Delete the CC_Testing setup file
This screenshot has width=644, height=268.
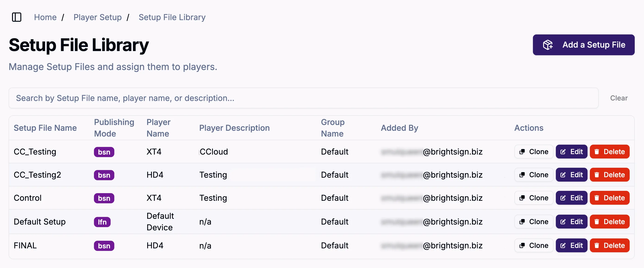[x=610, y=152]
